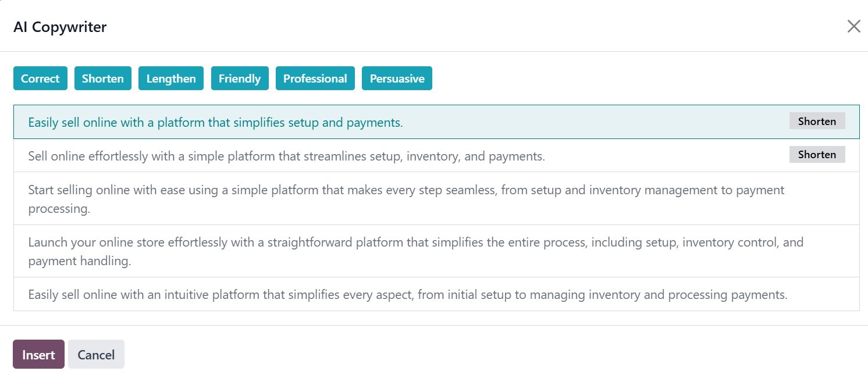868x378 pixels.
Task: Click Shorten badge on the second suggestion
Action: pos(817,154)
